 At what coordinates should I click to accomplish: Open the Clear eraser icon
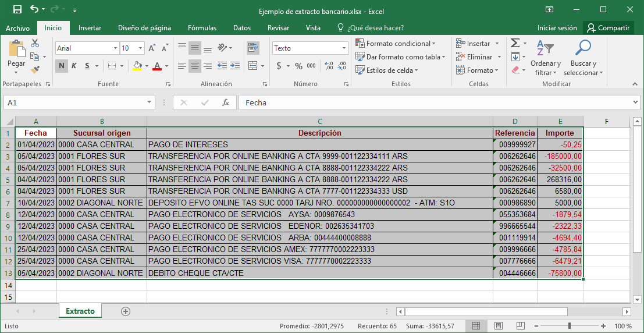coord(515,70)
